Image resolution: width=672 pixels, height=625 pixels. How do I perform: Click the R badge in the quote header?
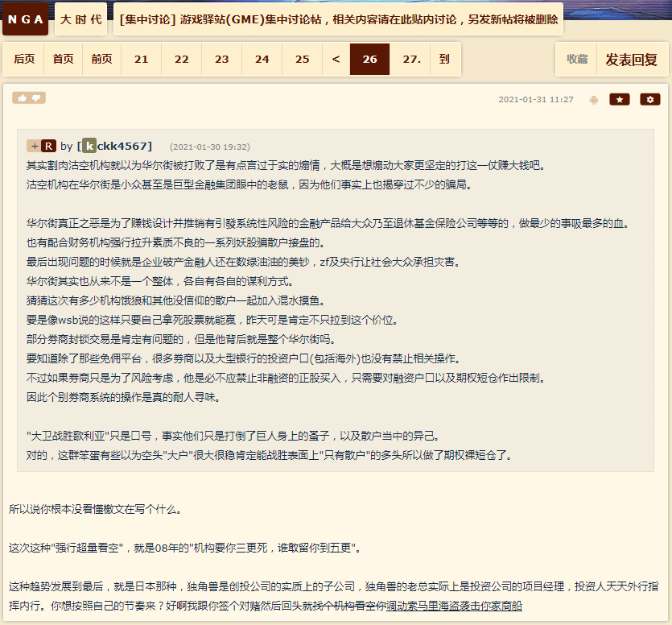[x=48, y=147]
